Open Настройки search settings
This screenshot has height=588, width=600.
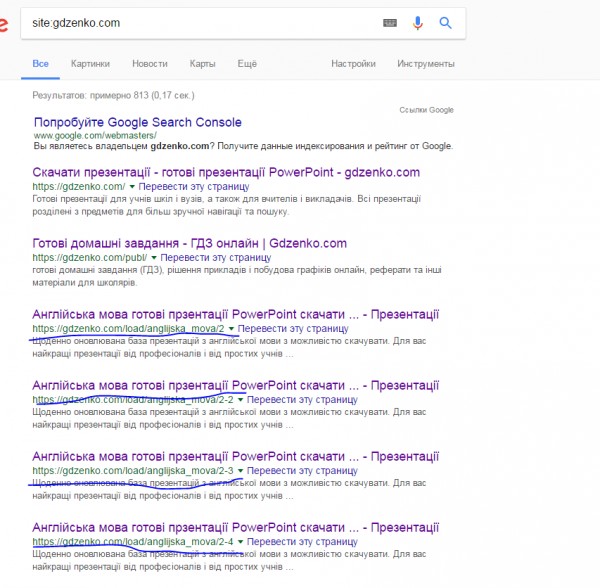point(353,64)
